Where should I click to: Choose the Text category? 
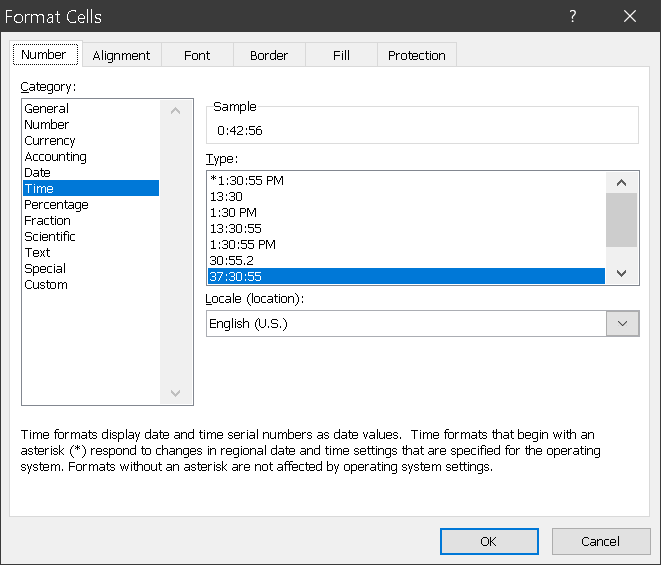(91, 253)
